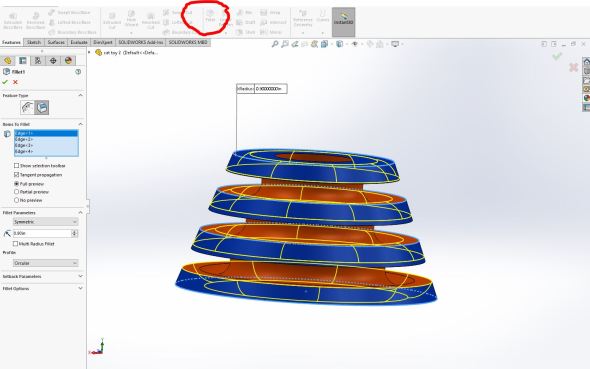Screen dimensions: 590x369
Task: Enable Show selection toolbar checkbox
Action: click(16, 166)
